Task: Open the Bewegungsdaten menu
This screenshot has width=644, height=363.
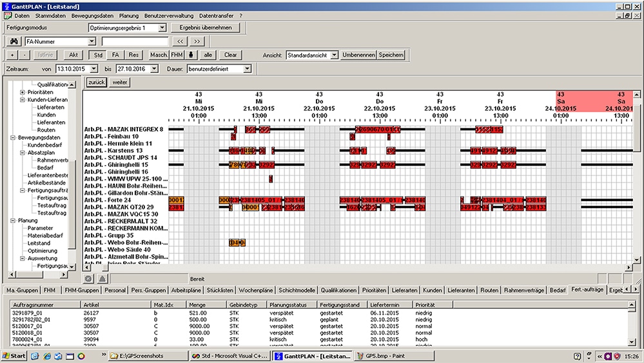Action: coord(92,15)
